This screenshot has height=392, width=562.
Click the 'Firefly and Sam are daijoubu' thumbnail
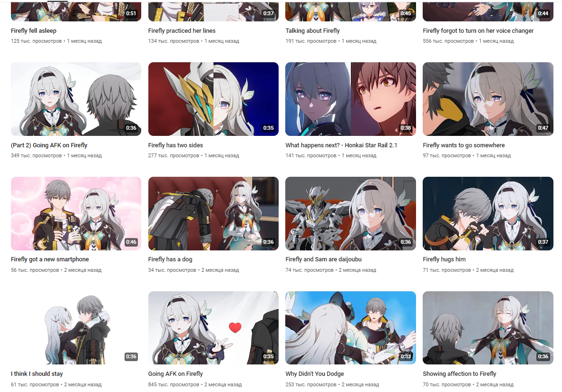tap(350, 213)
